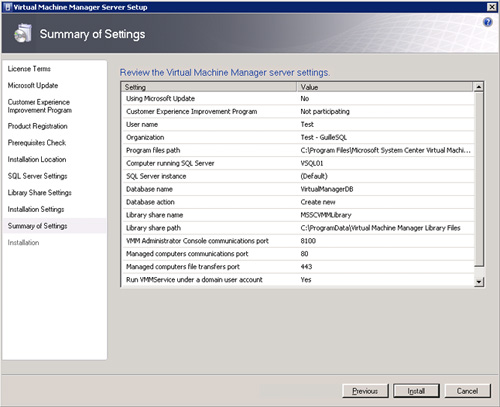Screen dimensions: 500x407
Task: Click the setup disc icon beside Summary of Settings
Action: click(x=23, y=33)
